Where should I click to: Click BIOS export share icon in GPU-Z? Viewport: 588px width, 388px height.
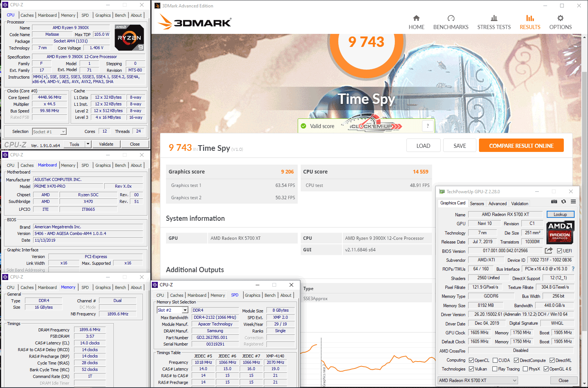tap(549, 251)
